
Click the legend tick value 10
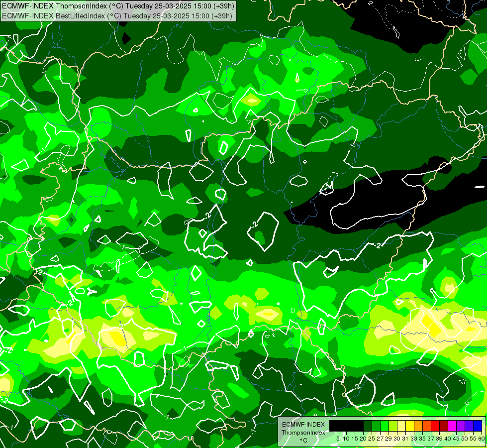tap(346, 439)
